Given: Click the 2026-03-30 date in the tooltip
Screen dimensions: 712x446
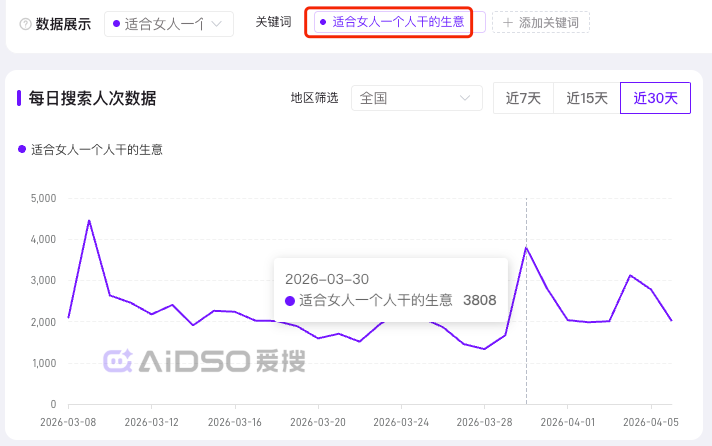Looking at the screenshot, I should click(x=326, y=278).
